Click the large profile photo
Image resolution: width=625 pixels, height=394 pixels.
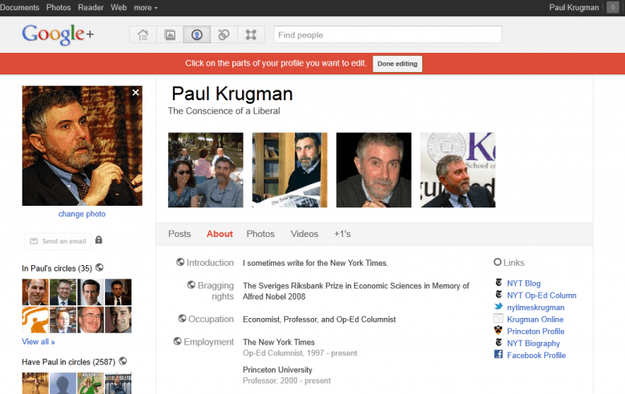click(x=82, y=146)
